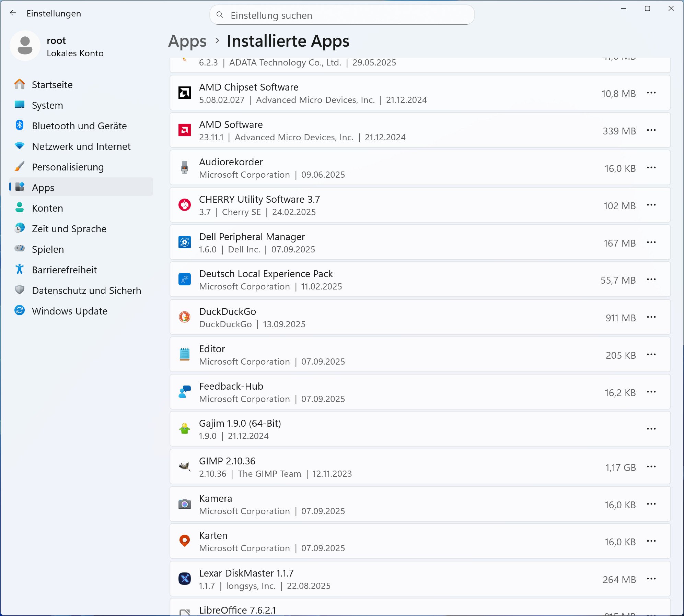Click the GIMP 2.10.36 app icon
Screen dimensions: 684x616
point(185,467)
